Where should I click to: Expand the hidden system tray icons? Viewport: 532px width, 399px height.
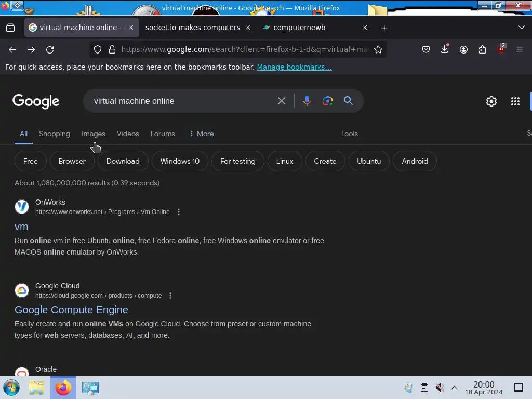point(455,388)
